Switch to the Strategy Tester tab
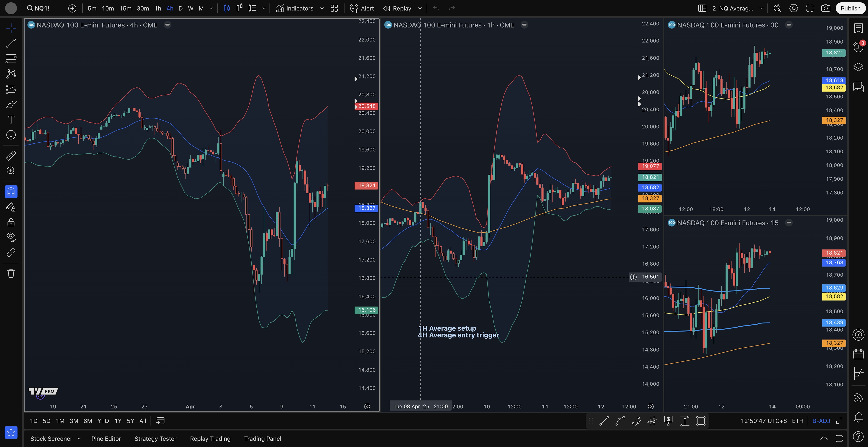The image size is (868, 447). click(x=155, y=439)
